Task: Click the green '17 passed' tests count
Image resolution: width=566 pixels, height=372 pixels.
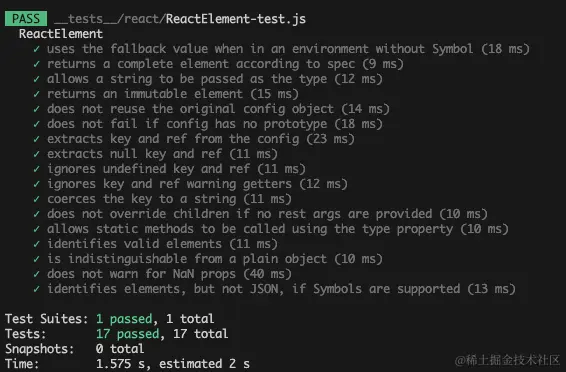Action: 127,334
